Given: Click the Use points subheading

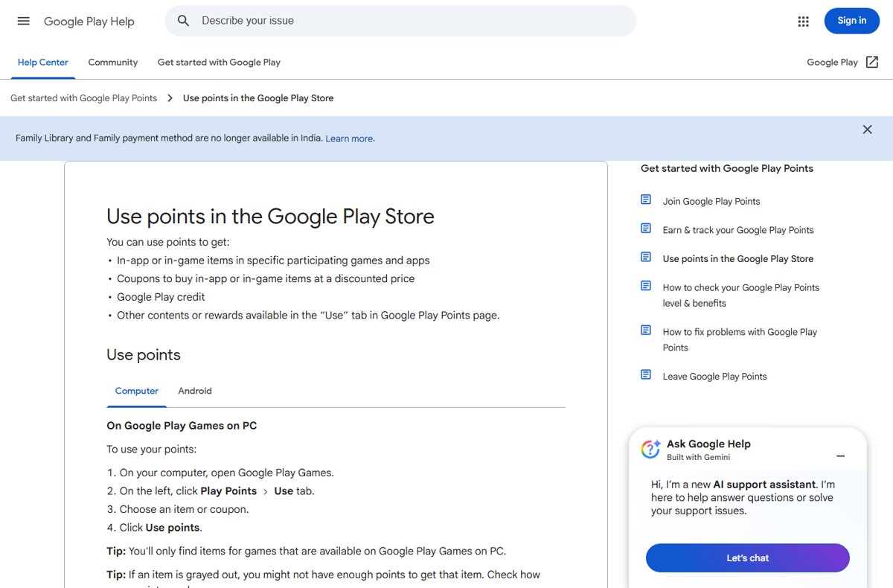Looking at the screenshot, I should pyautogui.click(x=144, y=355).
